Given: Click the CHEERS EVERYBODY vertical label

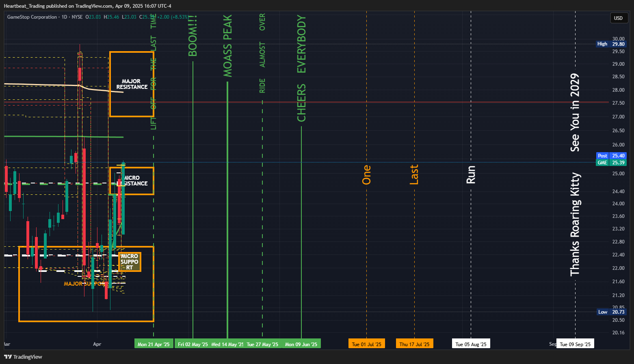Looking at the screenshot, I should [x=301, y=68].
